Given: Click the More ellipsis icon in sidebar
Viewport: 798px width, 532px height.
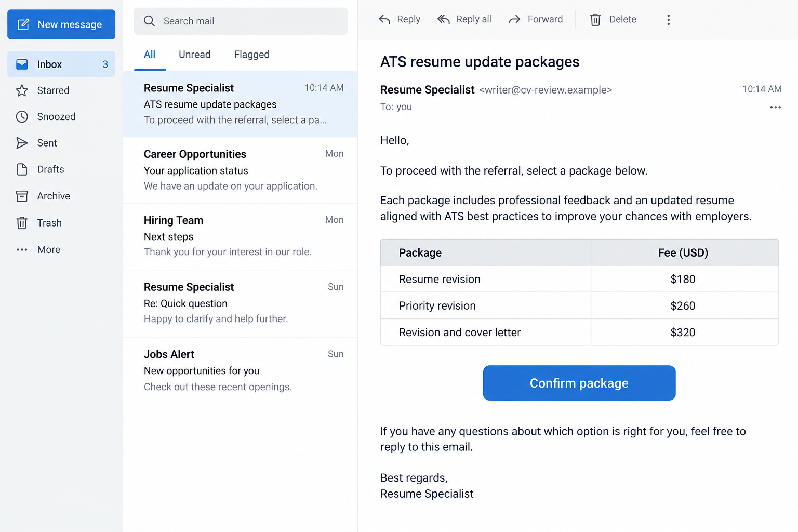Looking at the screenshot, I should click(x=22, y=250).
